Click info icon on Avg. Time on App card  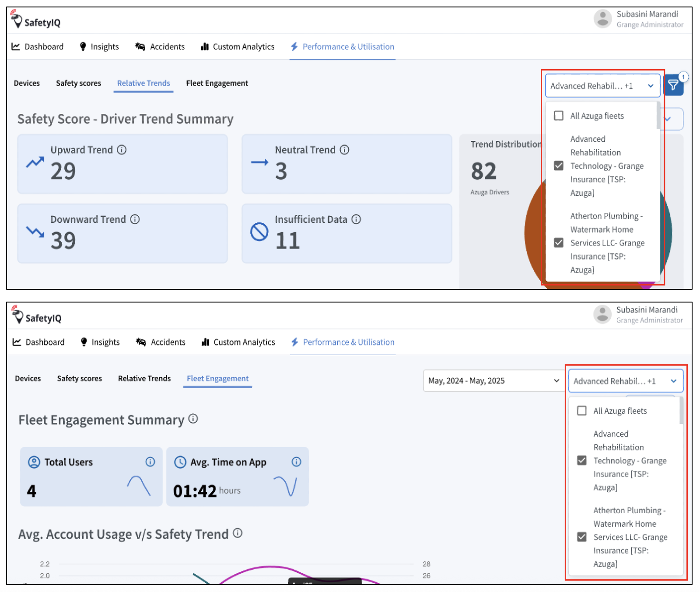296,462
